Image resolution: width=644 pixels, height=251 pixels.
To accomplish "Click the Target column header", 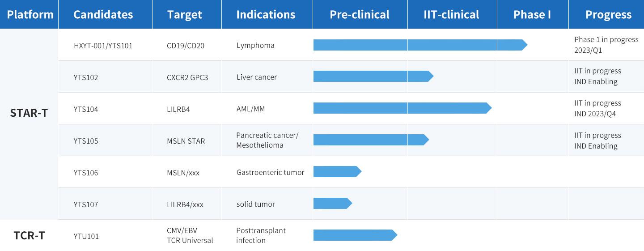I will point(184,14).
